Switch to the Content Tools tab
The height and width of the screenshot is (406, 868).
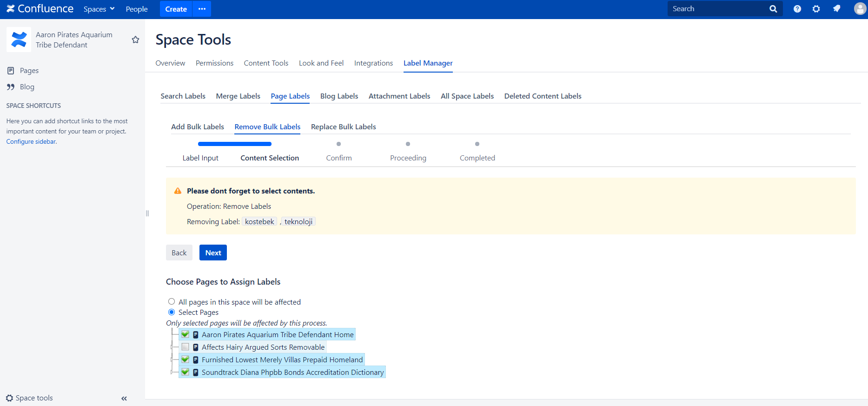[x=266, y=63]
